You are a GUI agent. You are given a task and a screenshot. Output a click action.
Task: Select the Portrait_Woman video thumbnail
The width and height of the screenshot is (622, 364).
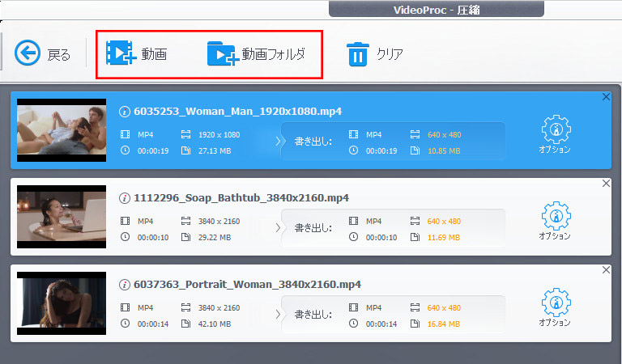(x=62, y=303)
